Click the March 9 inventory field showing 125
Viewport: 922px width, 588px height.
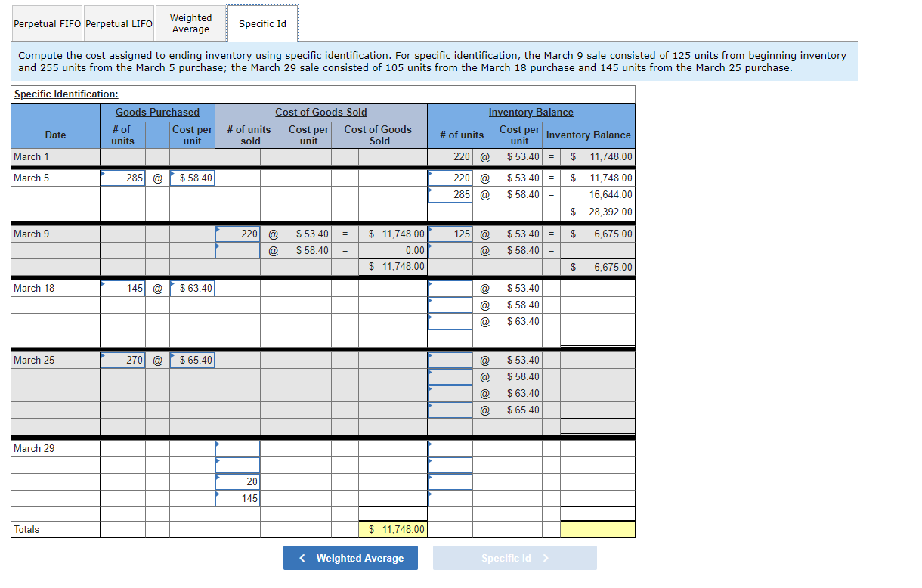[450, 234]
